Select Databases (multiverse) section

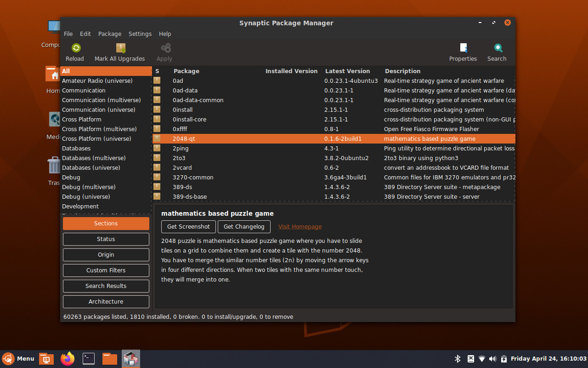[106, 158]
